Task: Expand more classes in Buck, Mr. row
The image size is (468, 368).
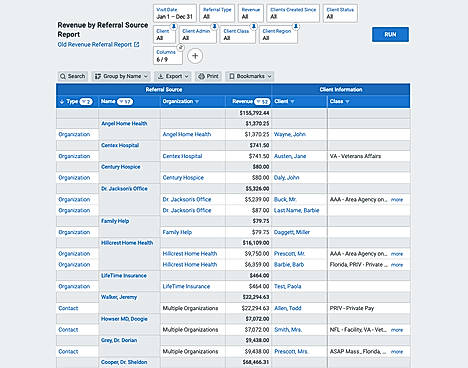Action: 397,200
